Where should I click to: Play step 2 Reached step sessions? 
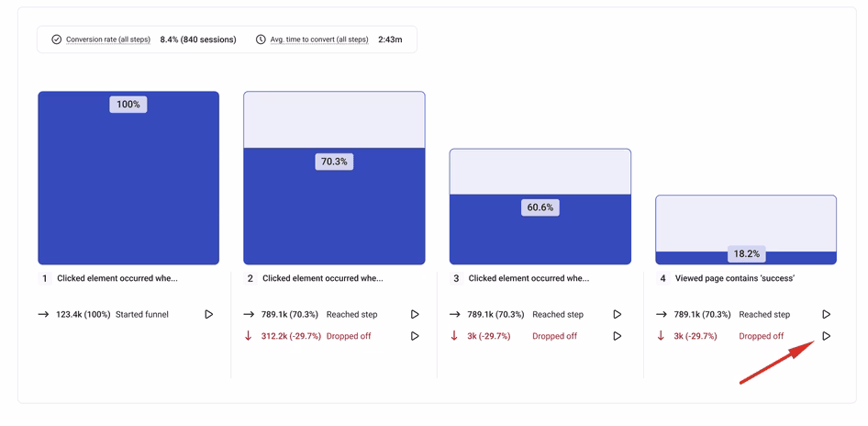click(x=415, y=314)
